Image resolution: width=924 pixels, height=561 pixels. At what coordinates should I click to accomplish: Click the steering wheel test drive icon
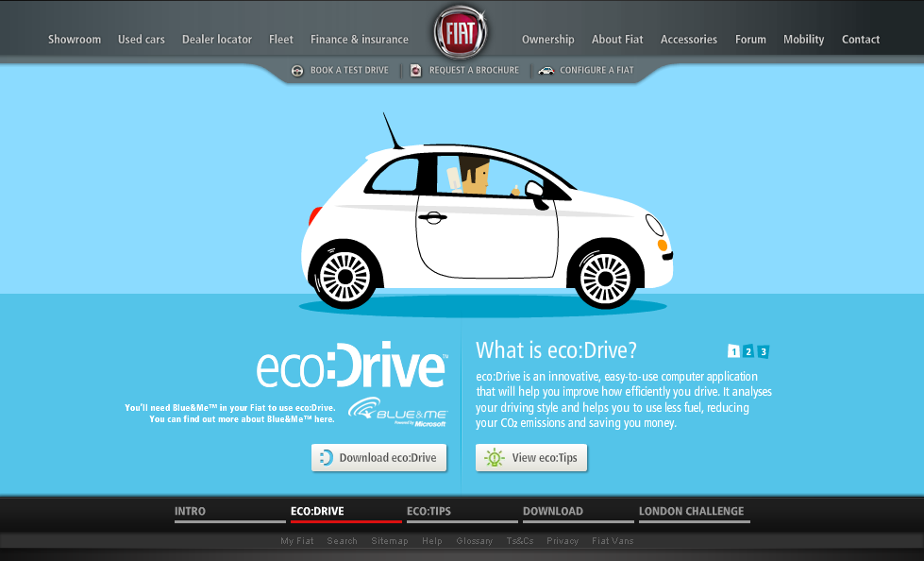pyautogui.click(x=297, y=71)
